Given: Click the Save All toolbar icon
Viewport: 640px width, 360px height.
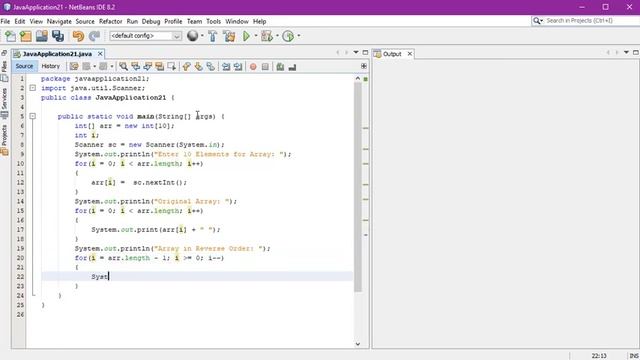Looking at the screenshot, I should click(58, 36).
